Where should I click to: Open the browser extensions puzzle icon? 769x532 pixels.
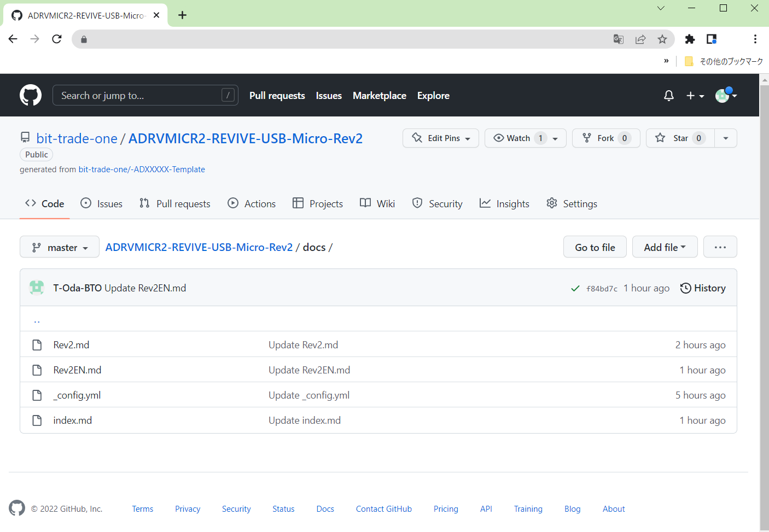tap(690, 39)
